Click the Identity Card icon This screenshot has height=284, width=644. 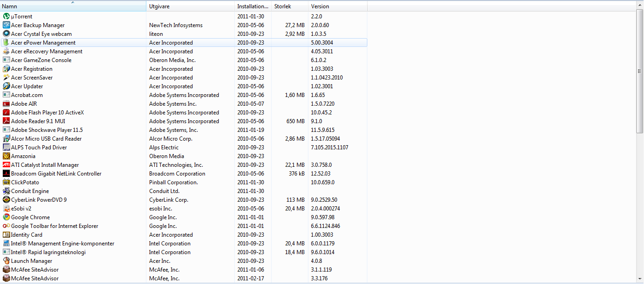(6, 235)
